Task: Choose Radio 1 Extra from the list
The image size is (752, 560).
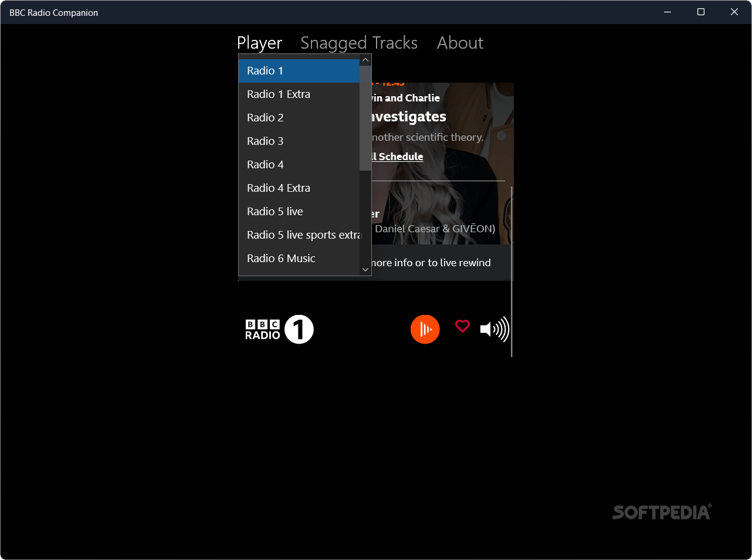Action: coord(299,94)
